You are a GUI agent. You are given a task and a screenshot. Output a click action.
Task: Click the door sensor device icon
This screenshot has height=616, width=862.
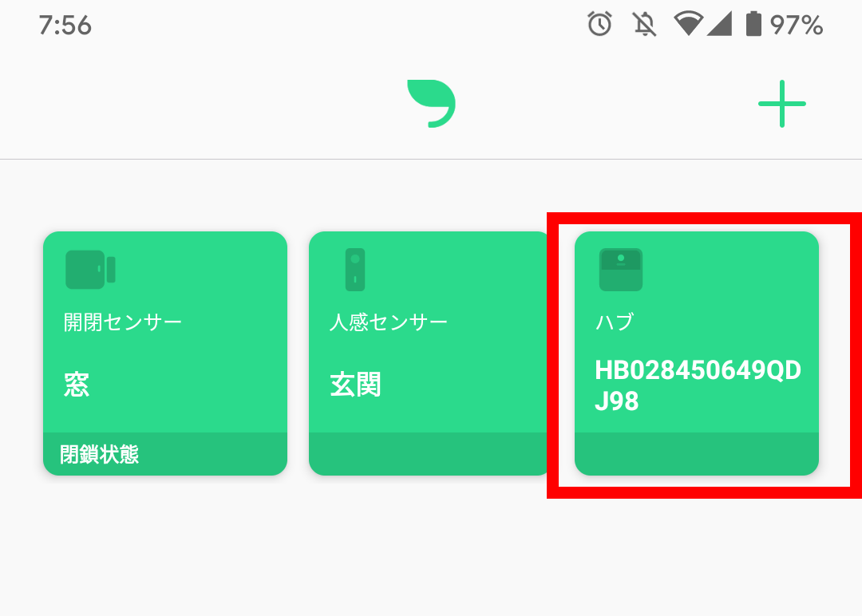pyautogui.click(x=90, y=269)
